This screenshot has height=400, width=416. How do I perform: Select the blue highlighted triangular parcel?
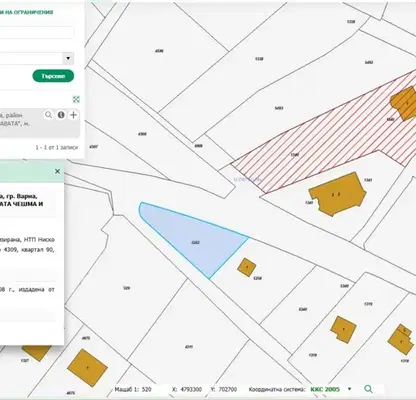[193, 238]
